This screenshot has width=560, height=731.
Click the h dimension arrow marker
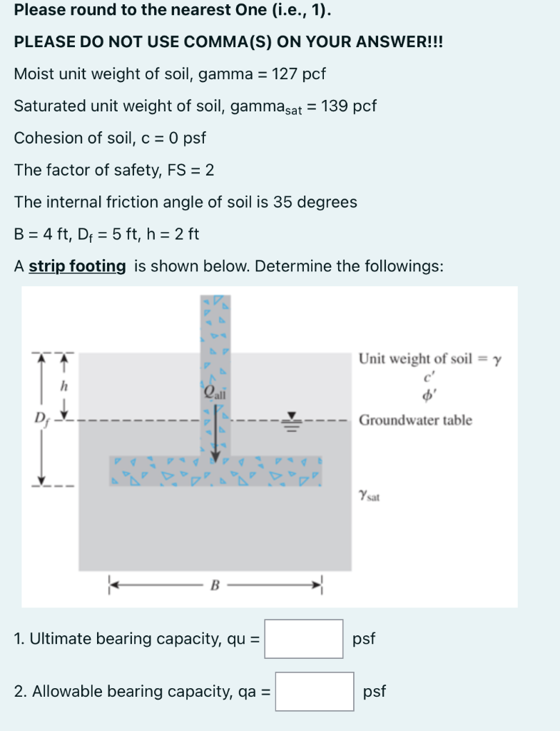(x=63, y=385)
